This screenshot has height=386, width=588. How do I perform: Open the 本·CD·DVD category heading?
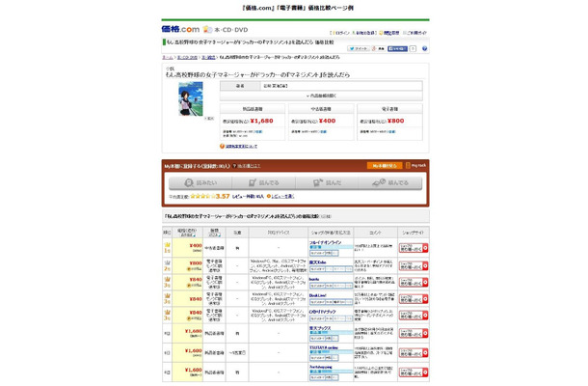[x=231, y=30]
